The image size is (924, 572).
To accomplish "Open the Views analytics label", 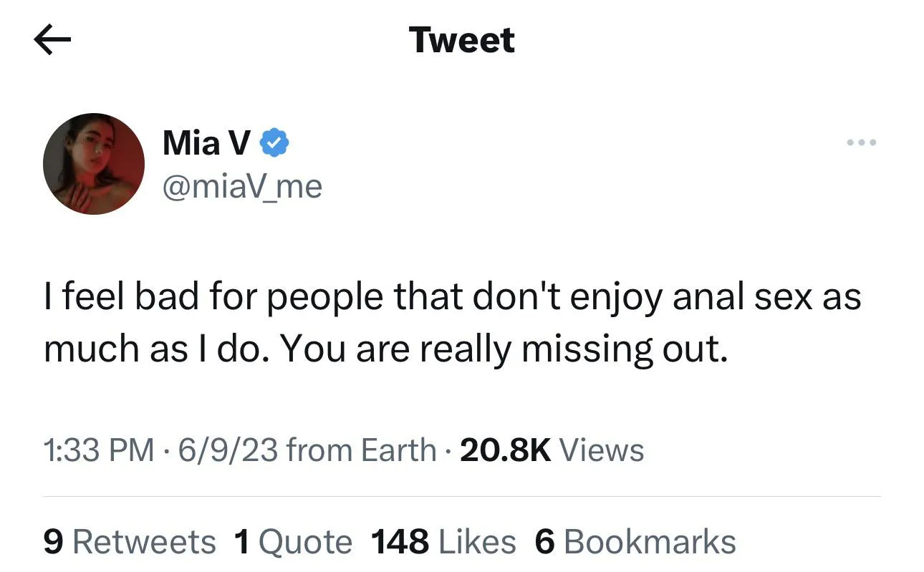I will (601, 450).
